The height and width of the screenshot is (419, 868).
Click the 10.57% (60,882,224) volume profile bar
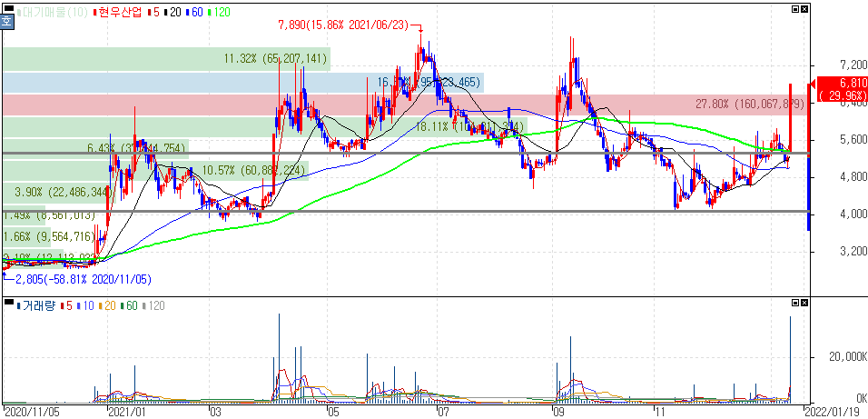click(155, 171)
